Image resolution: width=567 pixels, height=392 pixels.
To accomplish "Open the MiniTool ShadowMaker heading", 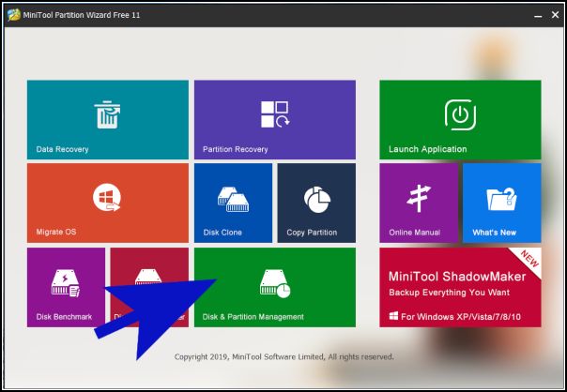I will [x=457, y=277].
